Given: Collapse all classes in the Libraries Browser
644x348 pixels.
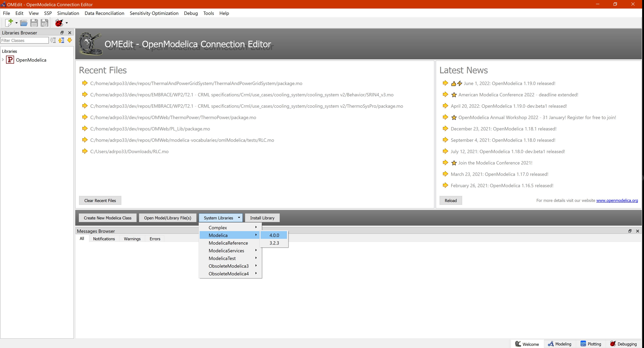Looking at the screenshot, I should click(x=61, y=40).
